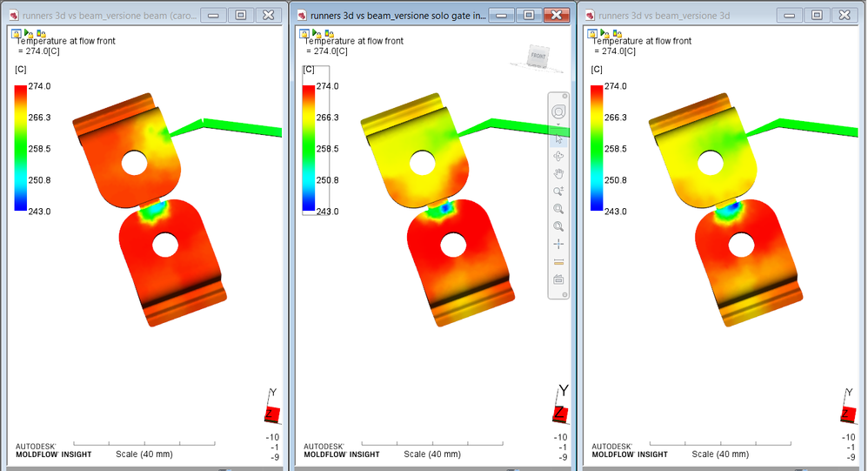Minimize the left 'versione beam' window
Viewport: 868px width, 471px height.
[x=213, y=16]
